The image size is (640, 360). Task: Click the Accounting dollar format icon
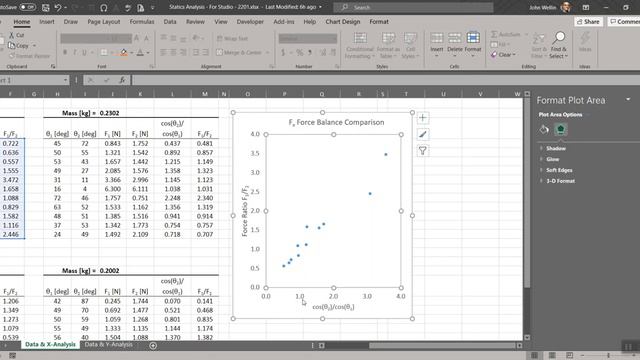pyautogui.click(x=283, y=53)
